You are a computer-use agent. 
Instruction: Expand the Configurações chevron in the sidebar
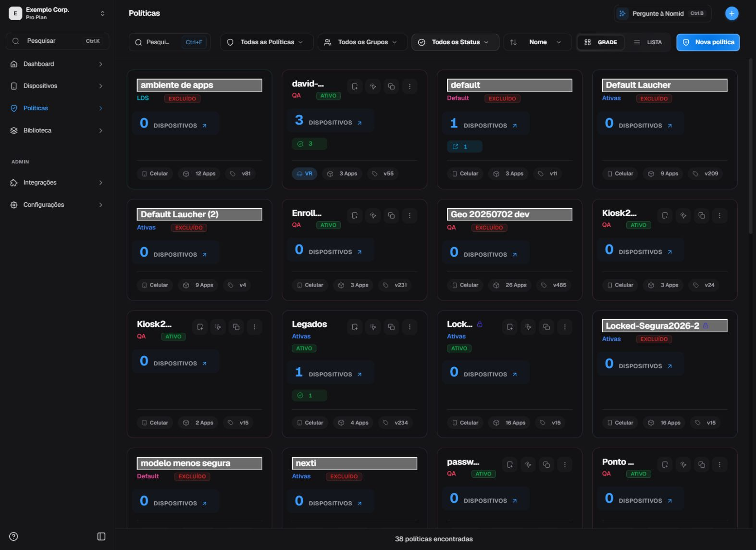[101, 205]
